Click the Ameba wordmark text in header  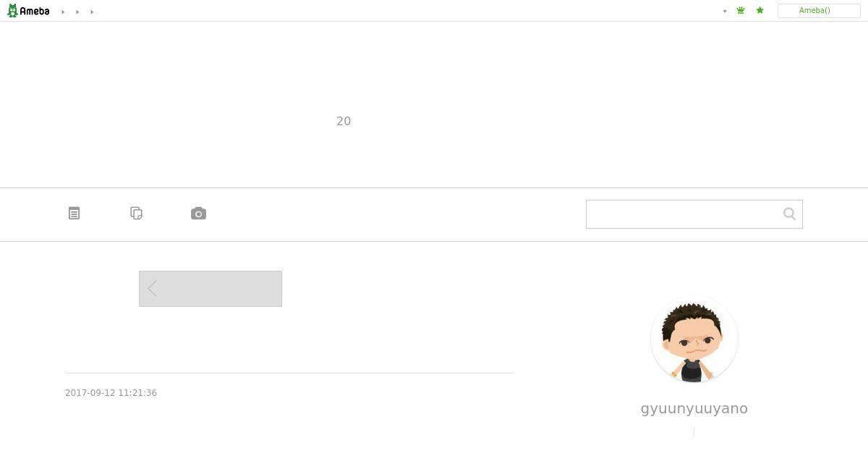tap(35, 11)
